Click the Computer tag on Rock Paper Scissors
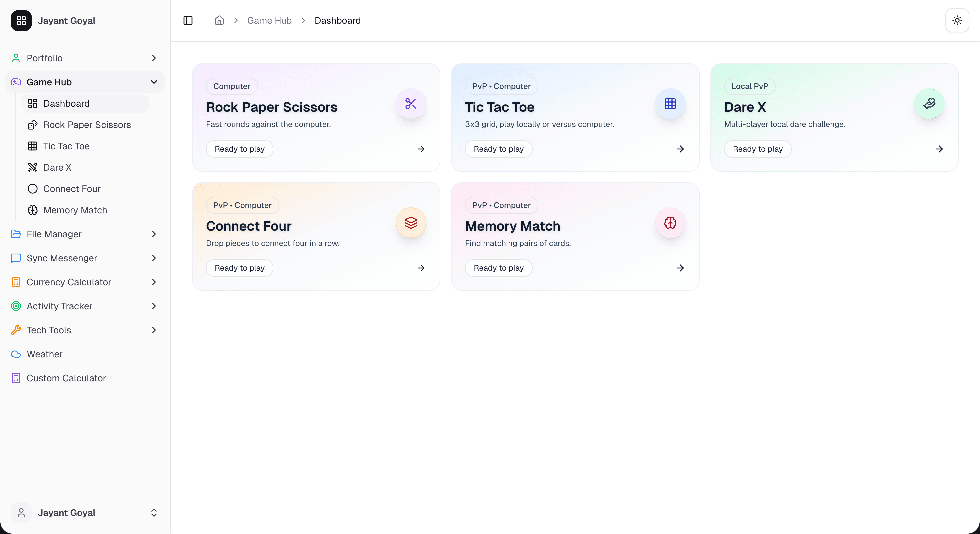Screen dimensions: 980x534 tap(232, 86)
